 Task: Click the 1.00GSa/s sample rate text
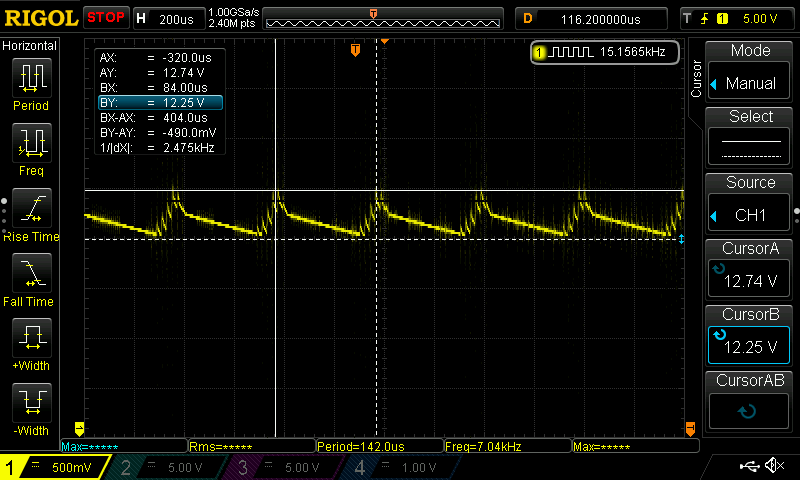(x=234, y=12)
